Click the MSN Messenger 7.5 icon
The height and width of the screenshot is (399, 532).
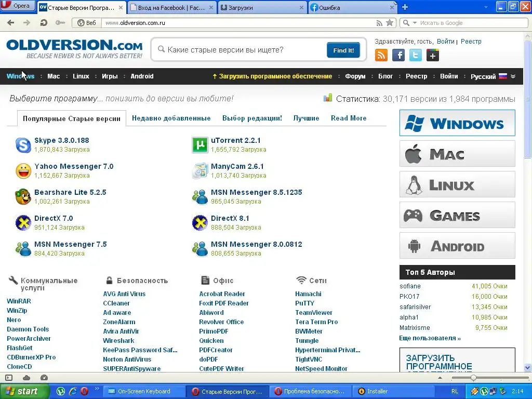tap(23, 249)
